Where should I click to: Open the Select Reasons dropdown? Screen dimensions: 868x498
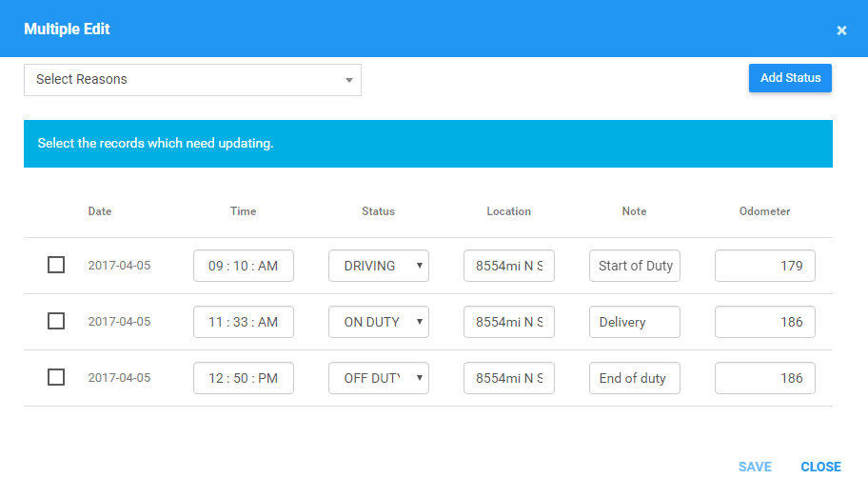tap(192, 80)
